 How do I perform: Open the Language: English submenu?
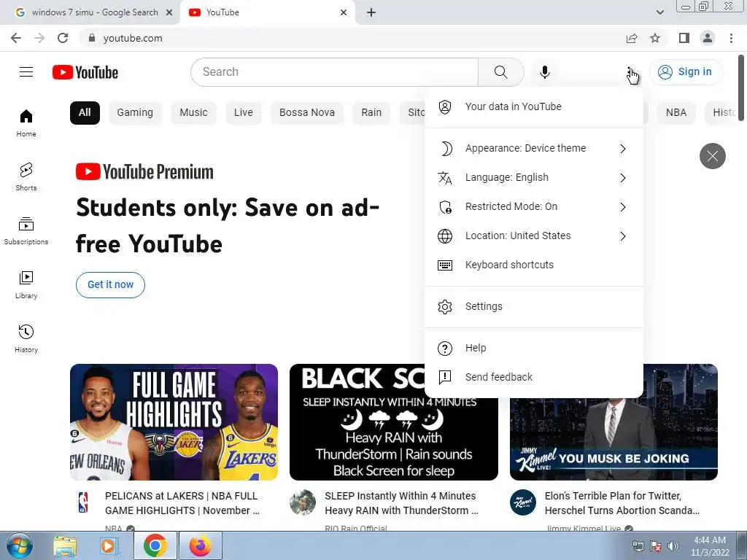(533, 177)
